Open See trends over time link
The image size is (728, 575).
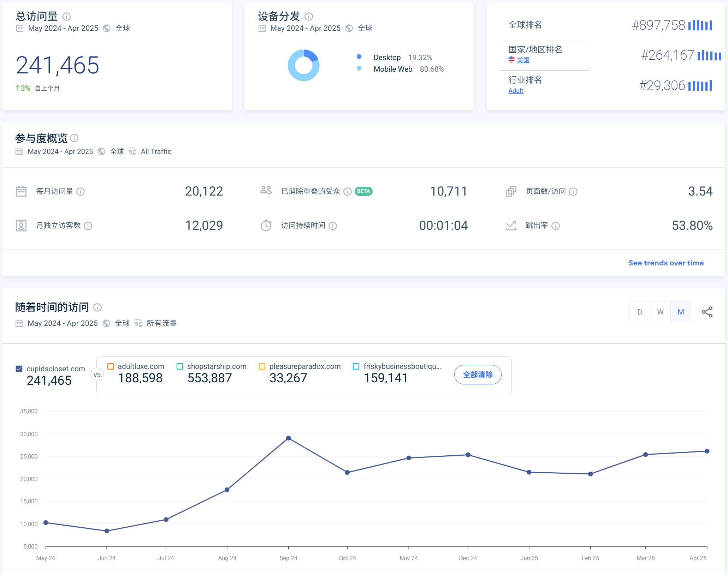(666, 263)
